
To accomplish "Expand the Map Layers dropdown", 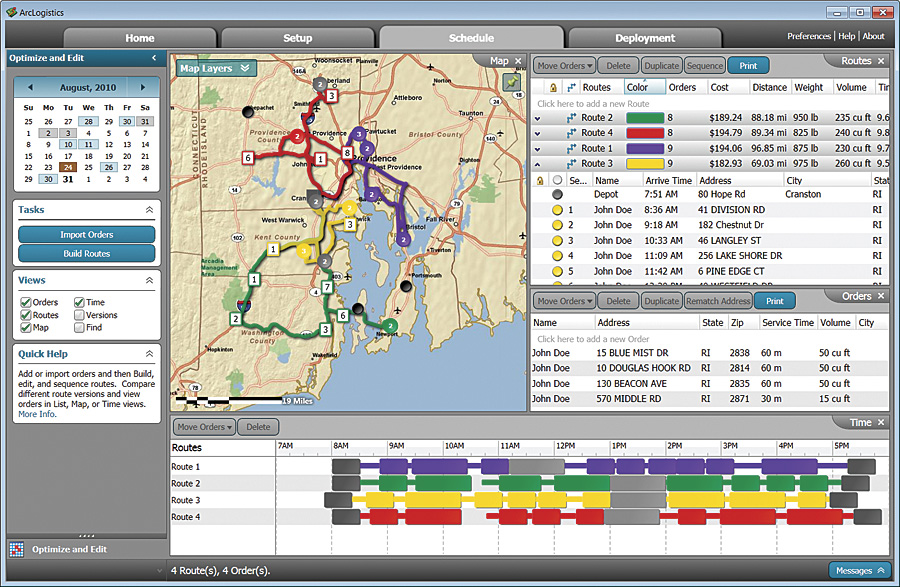I will point(245,68).
